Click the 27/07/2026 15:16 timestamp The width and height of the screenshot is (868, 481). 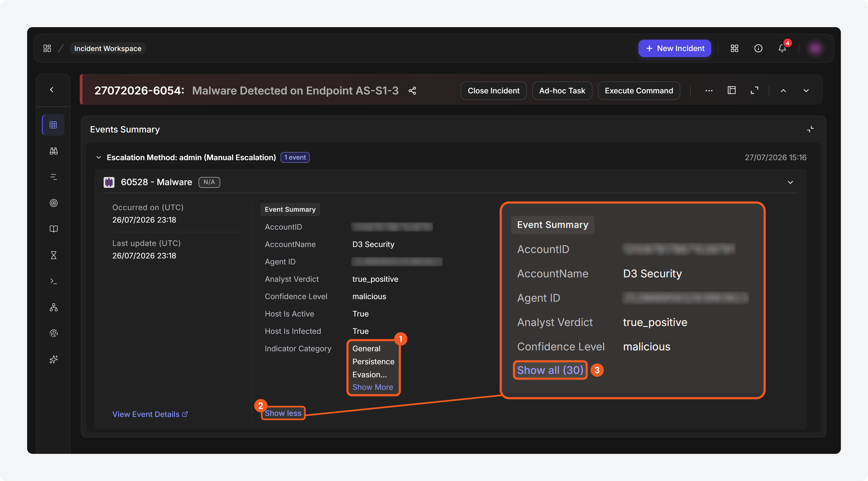click(775, 158)
